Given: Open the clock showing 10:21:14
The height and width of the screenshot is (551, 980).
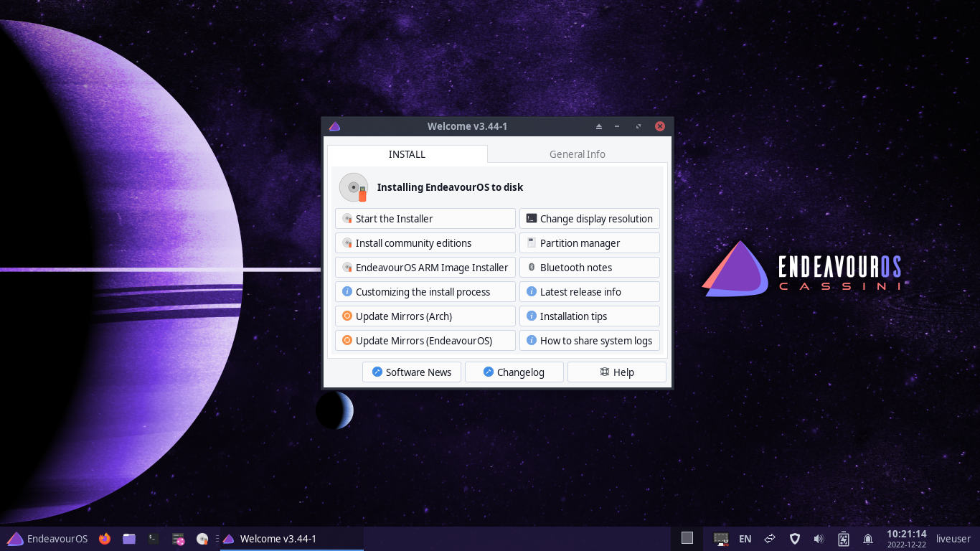Looking at the screenshot, I should [906, 539].
